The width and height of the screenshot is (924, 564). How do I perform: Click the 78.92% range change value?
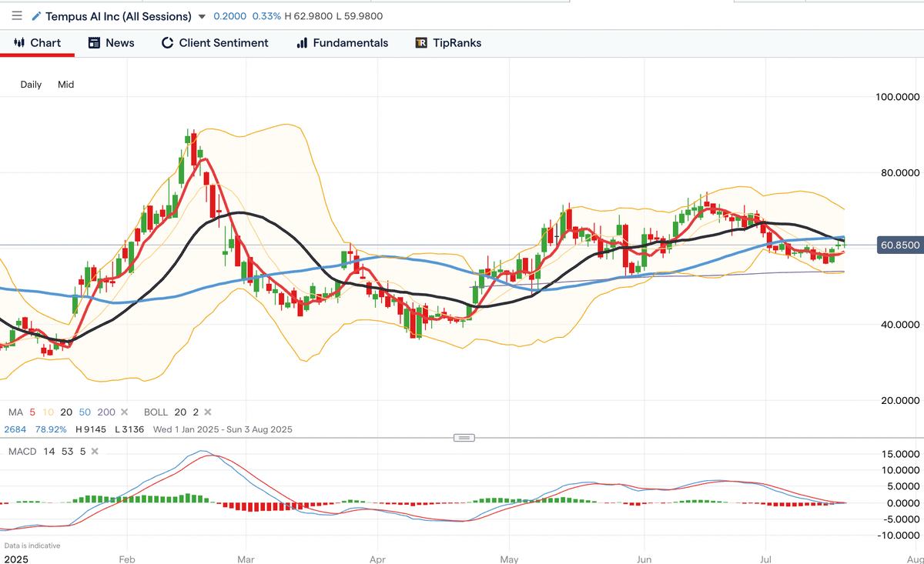51,429
